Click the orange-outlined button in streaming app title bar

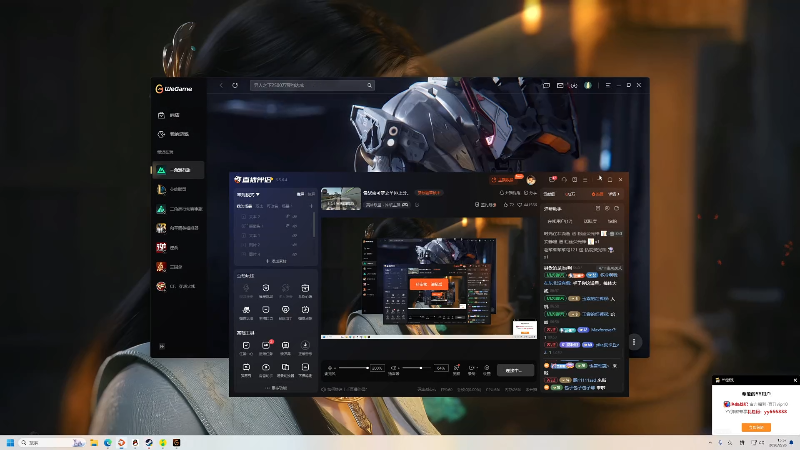(506, 180)
